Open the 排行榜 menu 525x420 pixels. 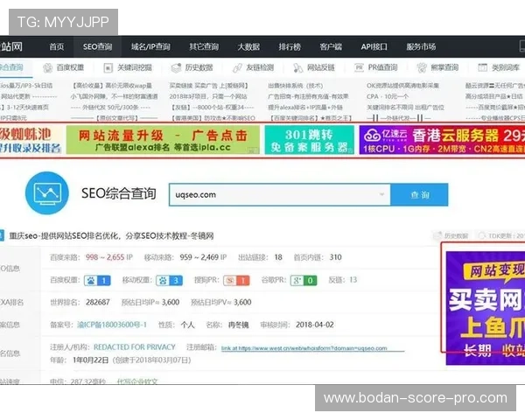coord(290,46)
